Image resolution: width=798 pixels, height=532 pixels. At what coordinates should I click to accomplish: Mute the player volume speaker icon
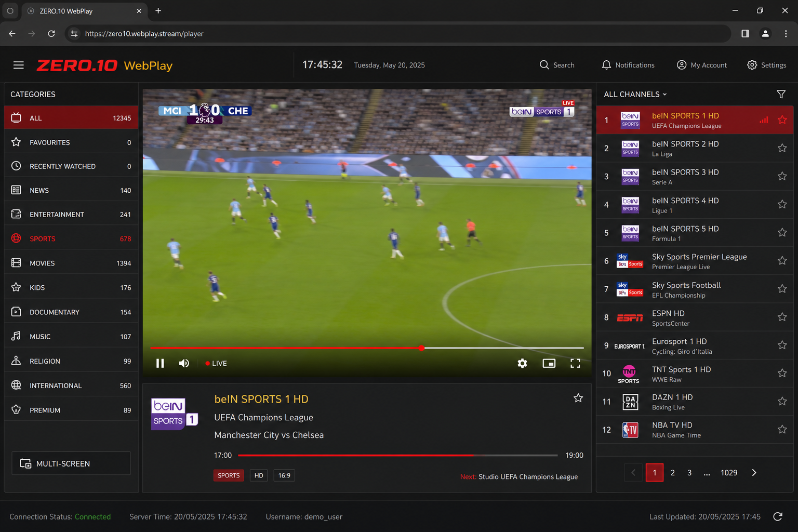click(184, 363)
